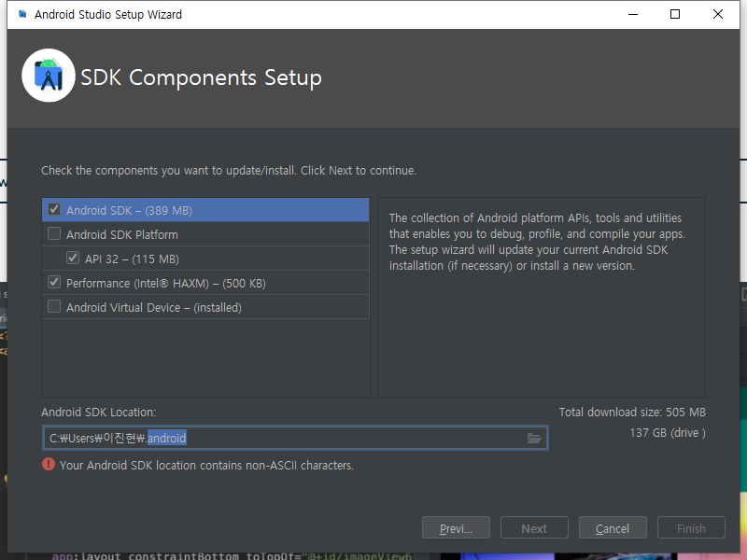
Task: Click the component description text panel
Action: (x=542, y=298)
